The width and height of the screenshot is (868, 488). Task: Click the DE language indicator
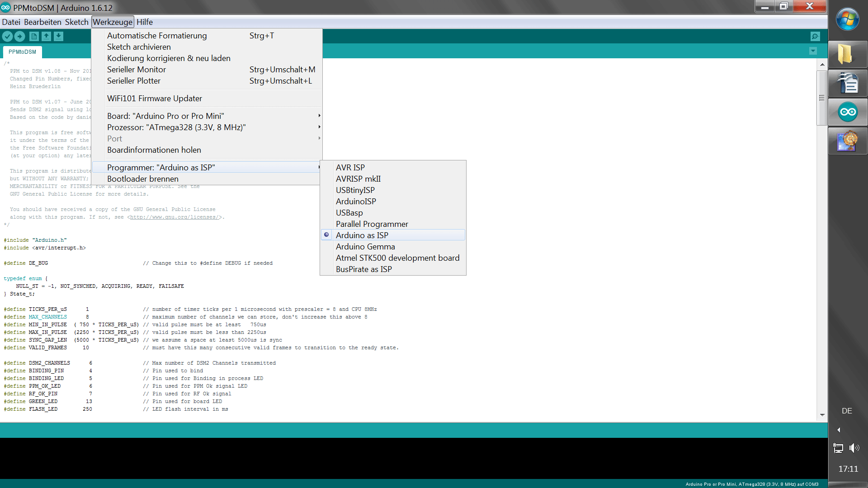point(847,411)
